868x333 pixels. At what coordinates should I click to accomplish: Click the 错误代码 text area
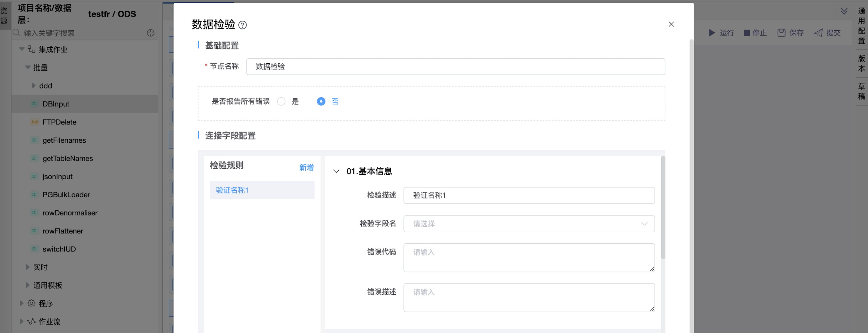pos(529,257)
